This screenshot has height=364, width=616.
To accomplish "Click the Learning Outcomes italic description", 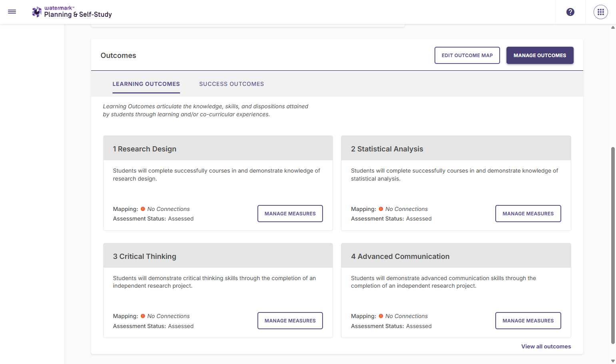I will coord(205,110).
